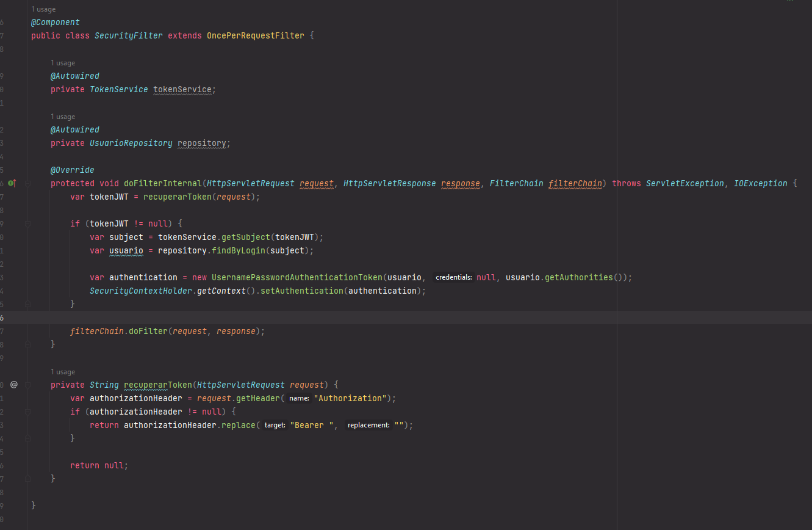Collapse the doFilterInternal method using its fold marker
The height and width of the screenshot is (530, 812).
28,183
